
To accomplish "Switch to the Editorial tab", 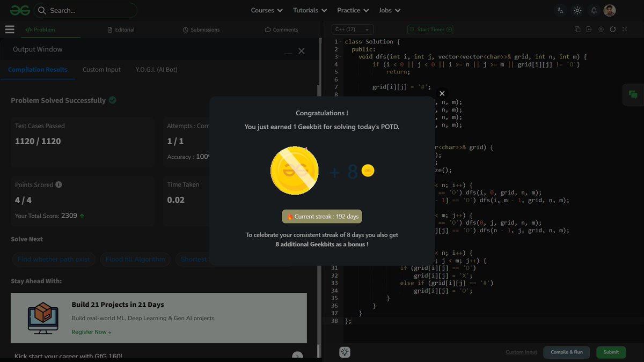I will point(121,29).
